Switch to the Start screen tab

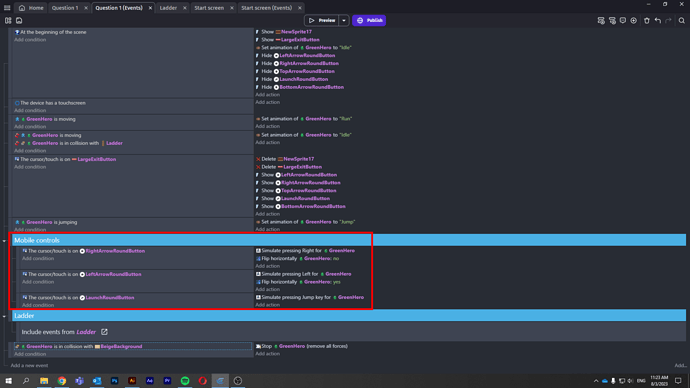click(209, 8)
